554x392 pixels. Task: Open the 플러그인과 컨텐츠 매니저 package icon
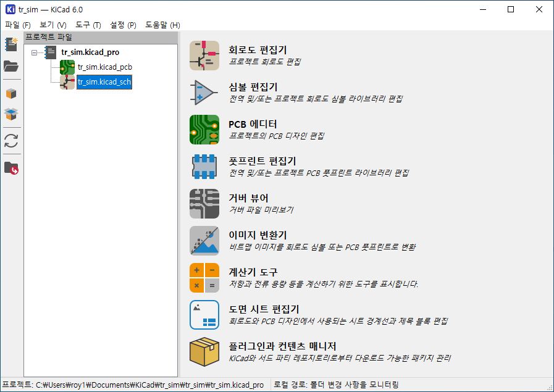pyautogui.click(x=204, y=352)
